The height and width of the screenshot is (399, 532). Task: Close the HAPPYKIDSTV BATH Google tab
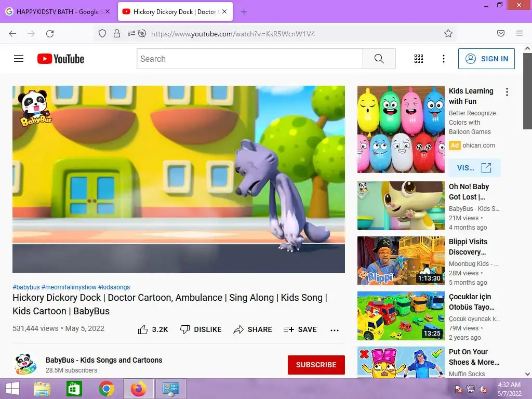[108, 11]
